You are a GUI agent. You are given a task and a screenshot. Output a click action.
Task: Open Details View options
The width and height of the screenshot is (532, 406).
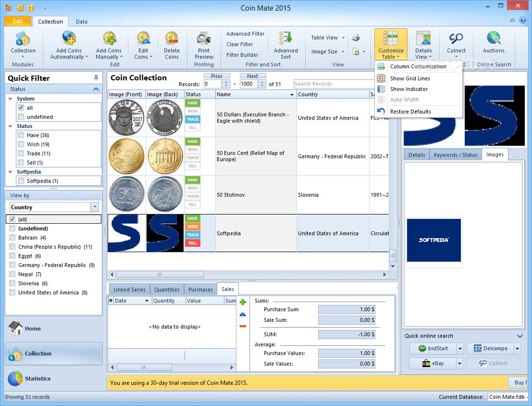pyautogui.click(x=423, y=45)
